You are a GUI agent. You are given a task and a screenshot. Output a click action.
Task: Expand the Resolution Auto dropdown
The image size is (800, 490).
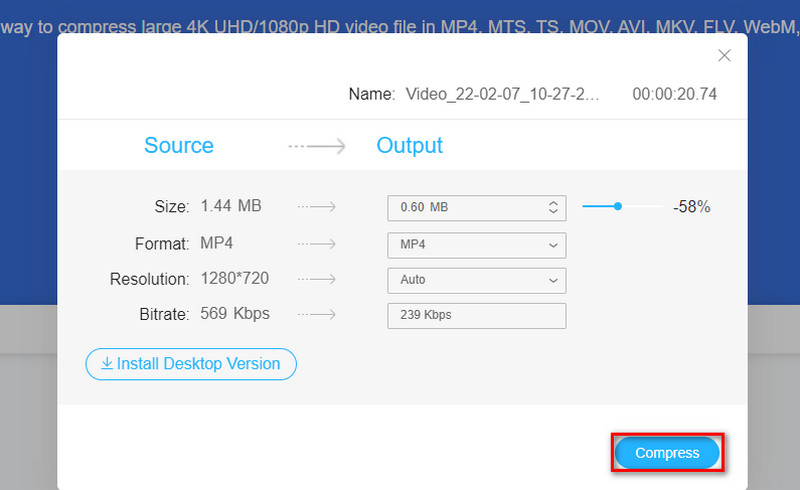click(x=476, y=280)
